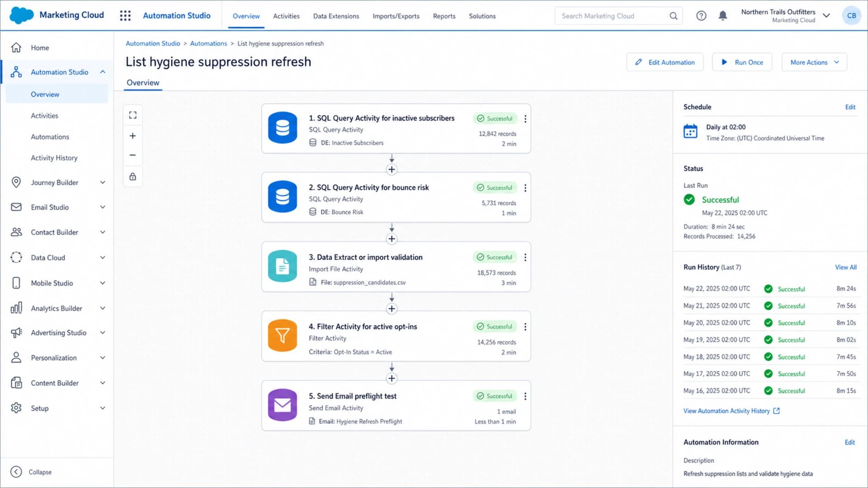868x488 pixels.
Task: Click Run Once button
Action: tap(742, 62)
